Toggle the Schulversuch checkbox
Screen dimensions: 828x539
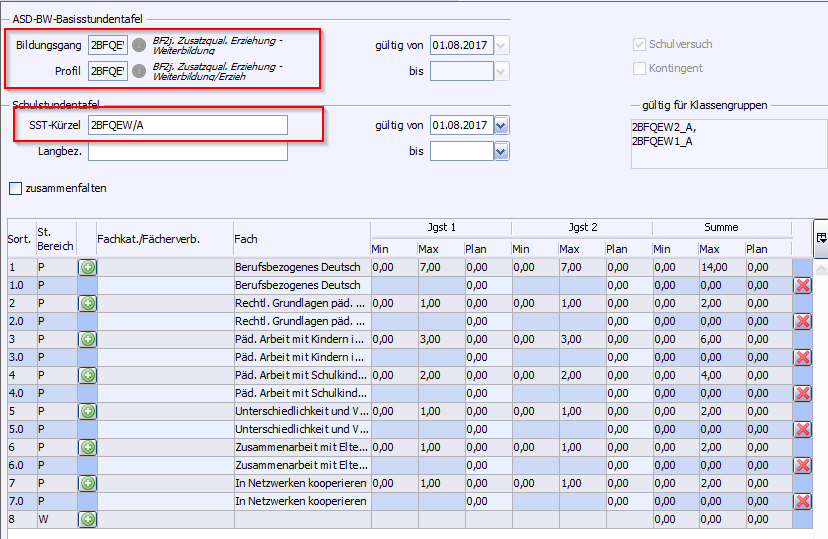click(640, 45)
